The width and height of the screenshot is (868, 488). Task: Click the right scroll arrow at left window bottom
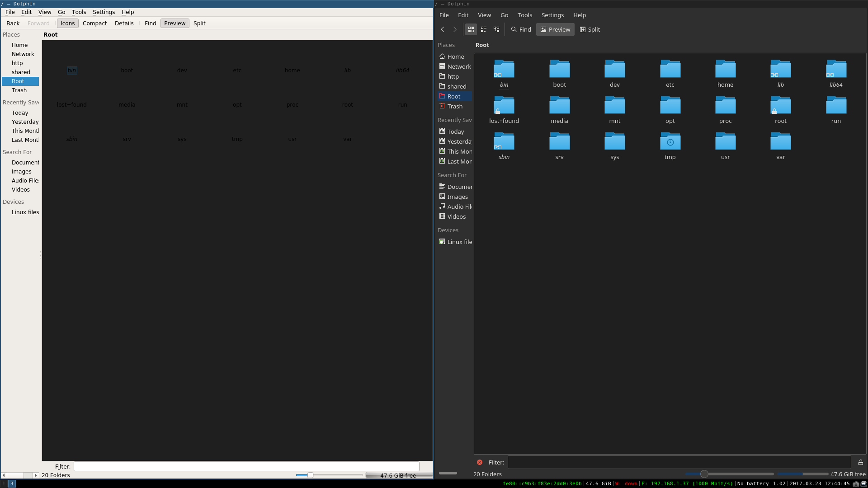coord(36,475)
